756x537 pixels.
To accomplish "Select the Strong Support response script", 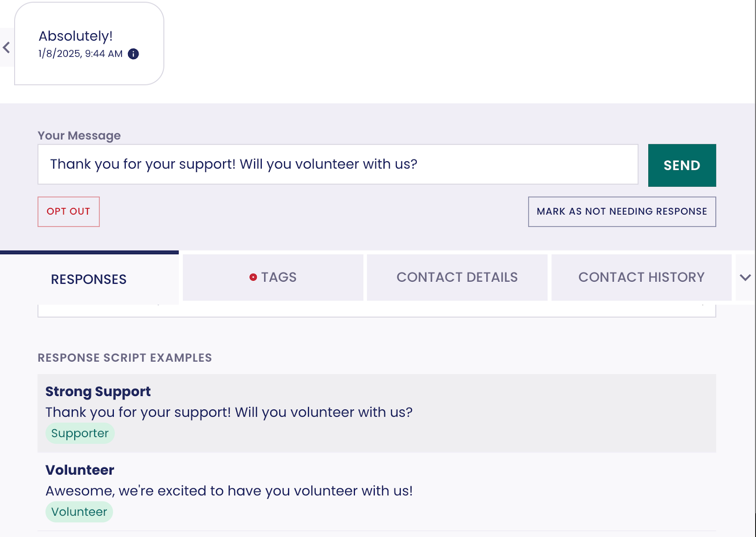I will pyautogui.click(x=98, y=391).
